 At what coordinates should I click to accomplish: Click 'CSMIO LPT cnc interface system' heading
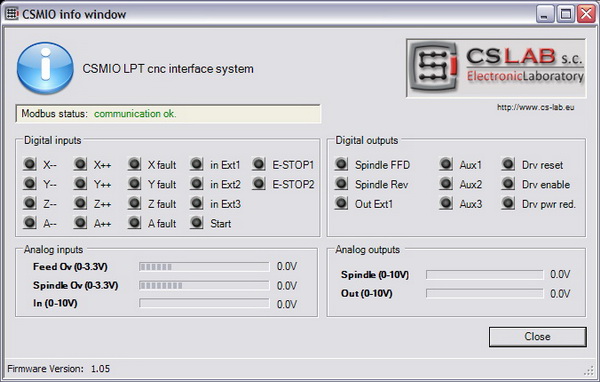pyautogui.click(x=168, y=69)
